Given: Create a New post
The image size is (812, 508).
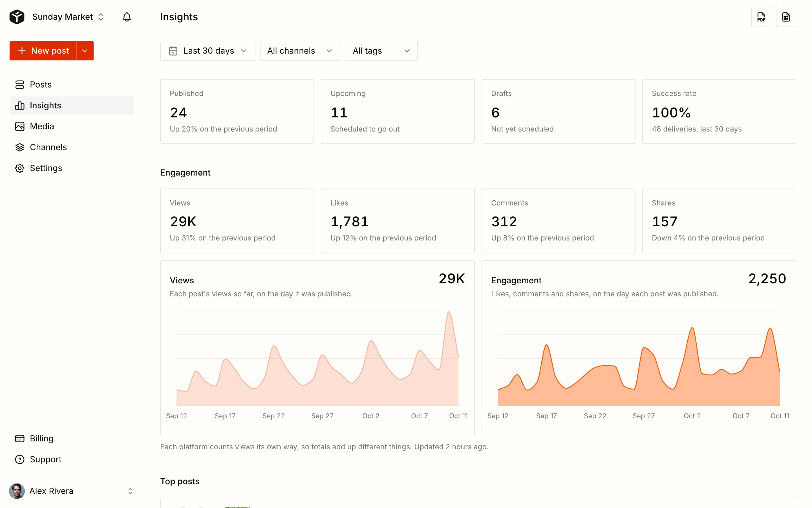Looking at the screenshot, I should pyautogui.click(x=43, y=51).
